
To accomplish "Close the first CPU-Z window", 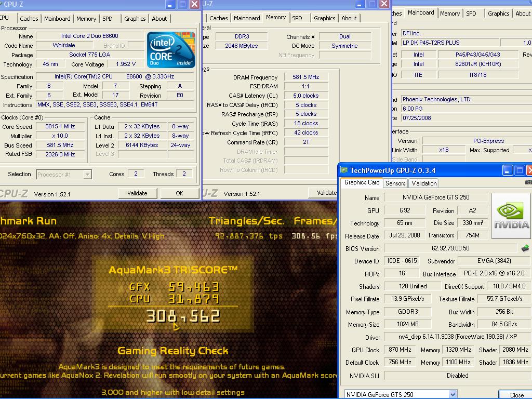I will 194,4.
